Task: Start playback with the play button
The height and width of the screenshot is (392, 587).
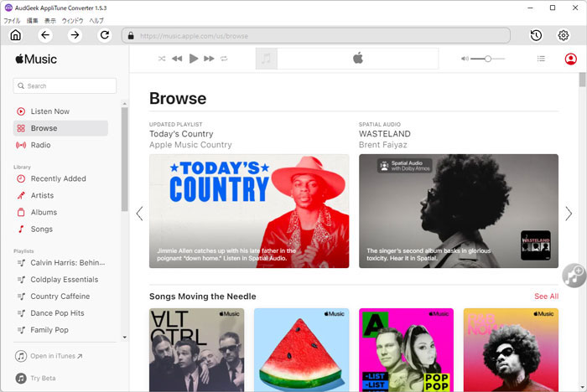Action: pos(193,59)
